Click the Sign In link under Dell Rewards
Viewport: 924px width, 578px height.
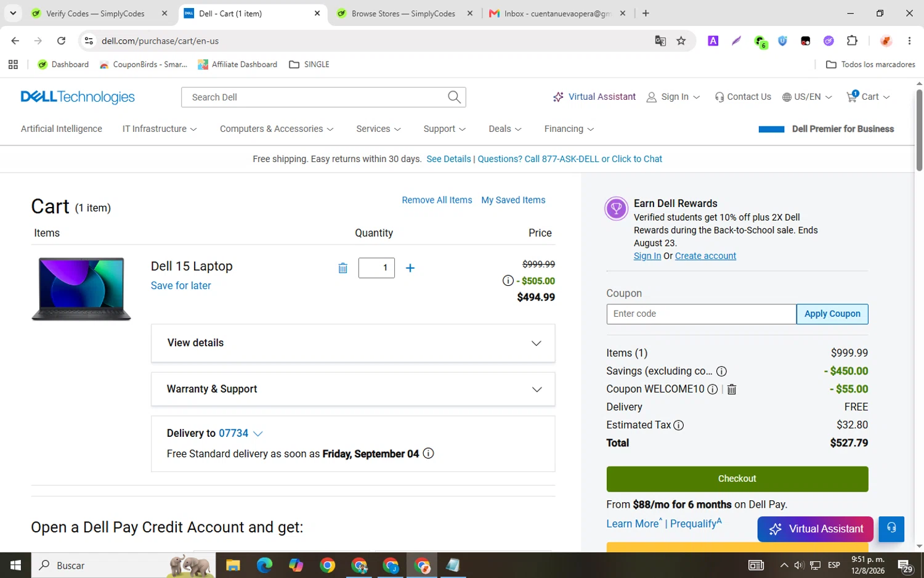coord(647,256)
